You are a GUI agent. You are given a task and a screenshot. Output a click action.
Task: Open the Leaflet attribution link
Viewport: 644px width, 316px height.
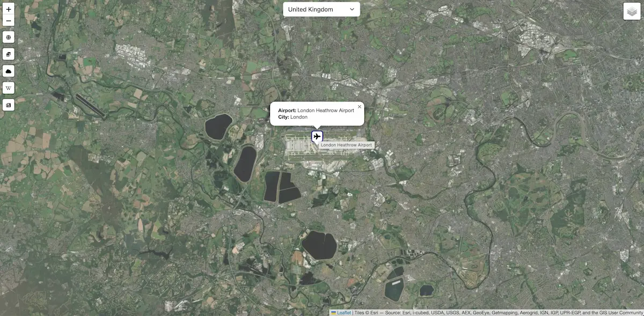coord(343,313)
